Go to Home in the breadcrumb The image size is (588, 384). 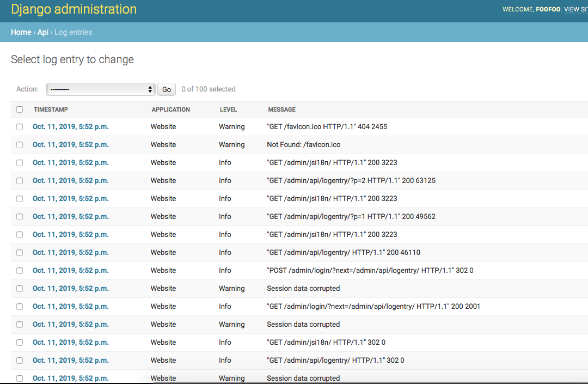(21, 32)
